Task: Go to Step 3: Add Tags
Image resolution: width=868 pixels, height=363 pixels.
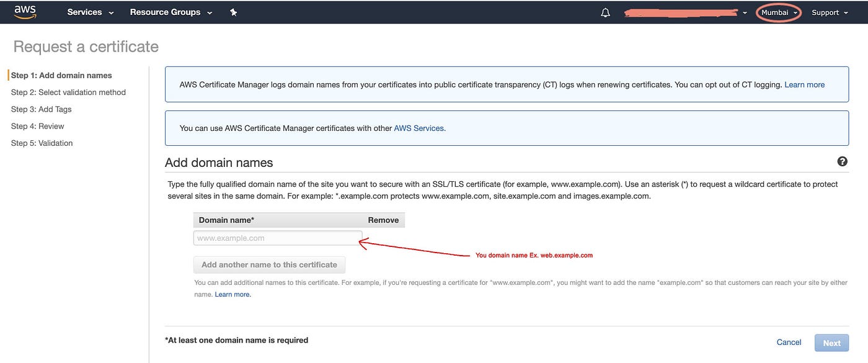Action: tap(42, 109)
